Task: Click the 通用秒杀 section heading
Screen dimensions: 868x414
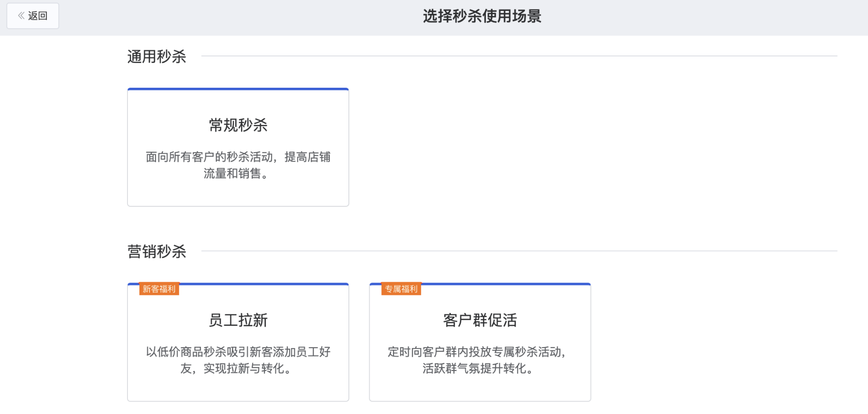Action: pos(157,56)
